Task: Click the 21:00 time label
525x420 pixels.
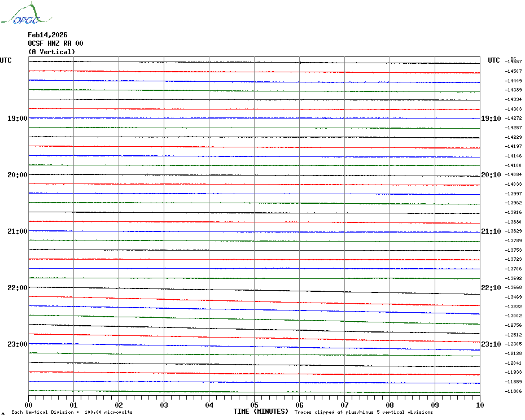Action: pyautogui.click(x=17, y=231)
